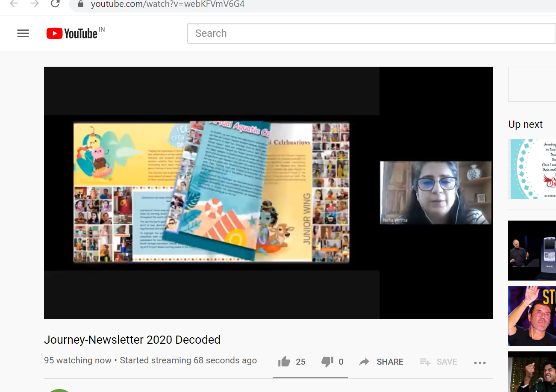
Task: Click the title Journey-Newsletter 2020 Decoded
Action: [132, 340]
